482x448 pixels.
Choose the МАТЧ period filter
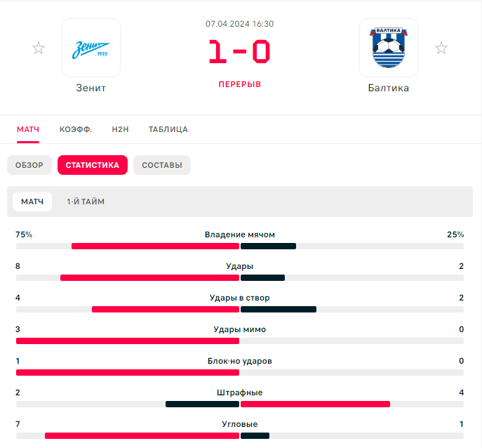pyautogui.click(x=32, y=202)
